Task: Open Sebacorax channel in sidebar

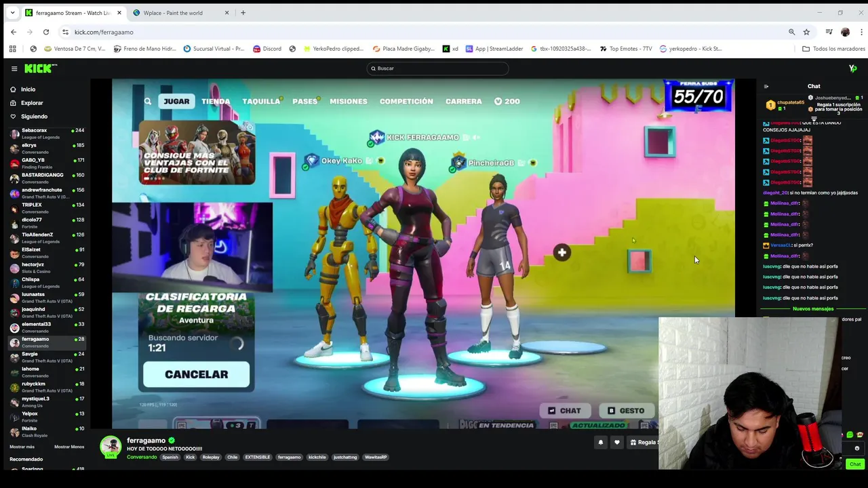Action: 46,133
